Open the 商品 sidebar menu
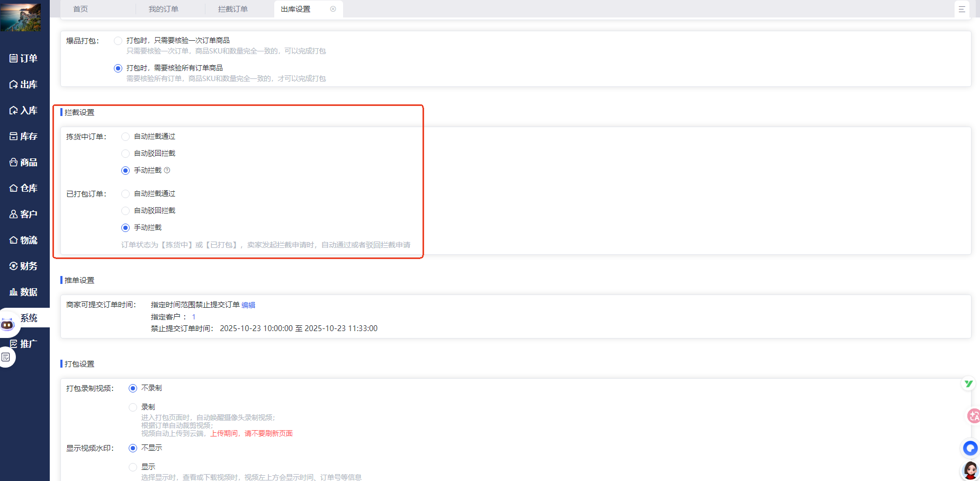Viewport: 980px width, 481px height. point(24,162)
